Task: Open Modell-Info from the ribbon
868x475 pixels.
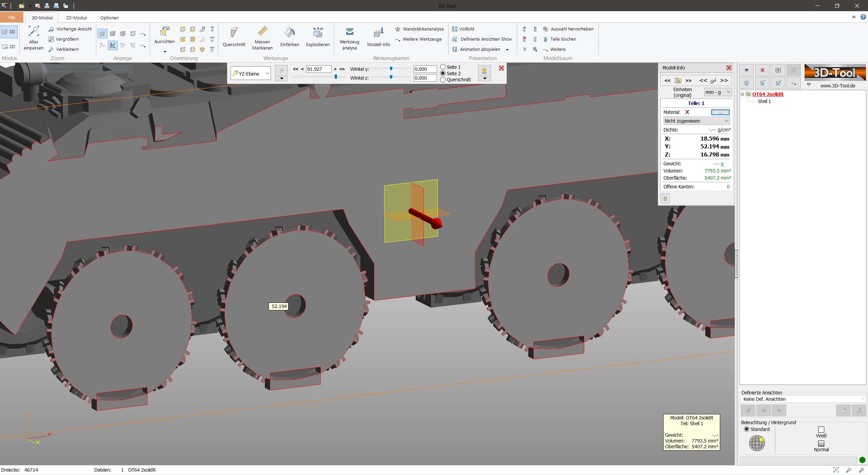Action: click(x=378, y=37)
